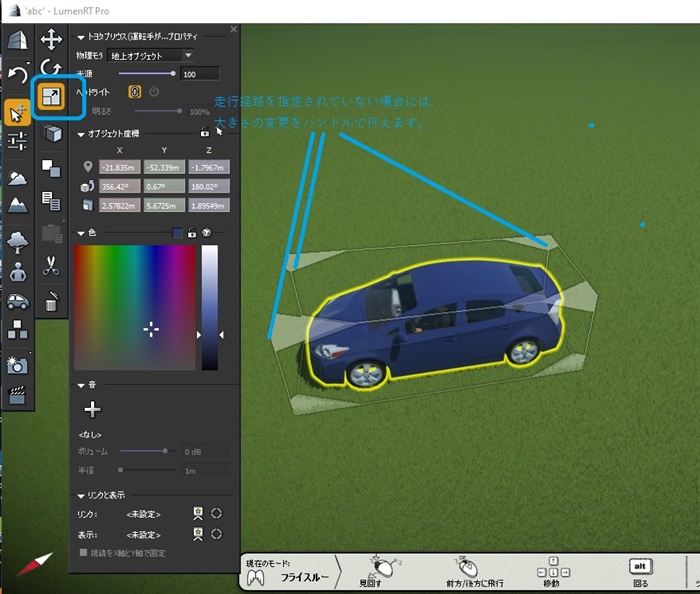
Task: Collapse the 色 color section
Action: [81, 233]
